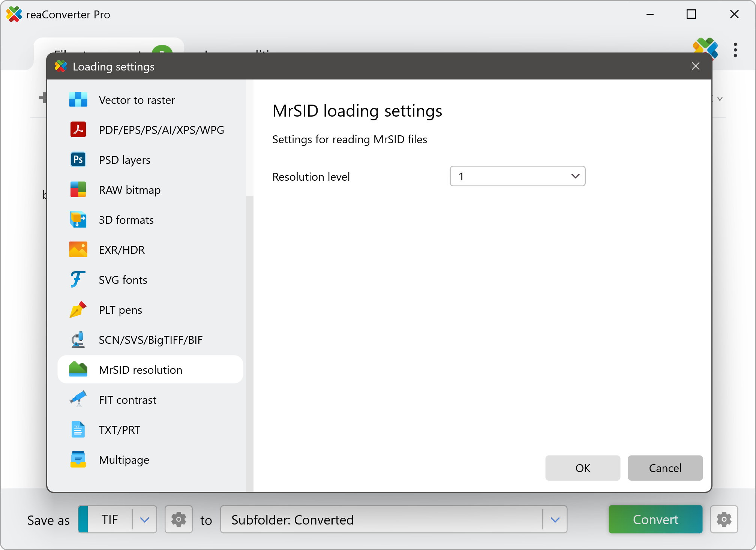Click the EXR/HDR landscape icon
The image size is (756, 550).
[x=78, y=250]
